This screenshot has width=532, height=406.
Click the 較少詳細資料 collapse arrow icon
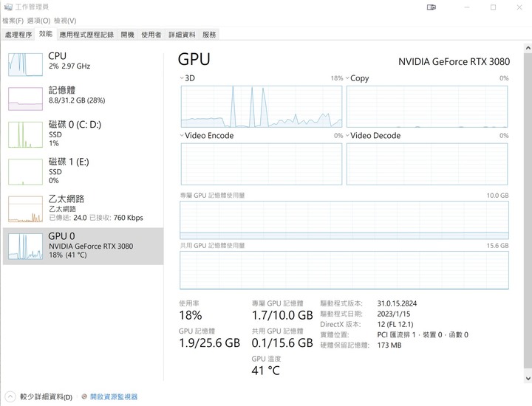coord(10,396)
